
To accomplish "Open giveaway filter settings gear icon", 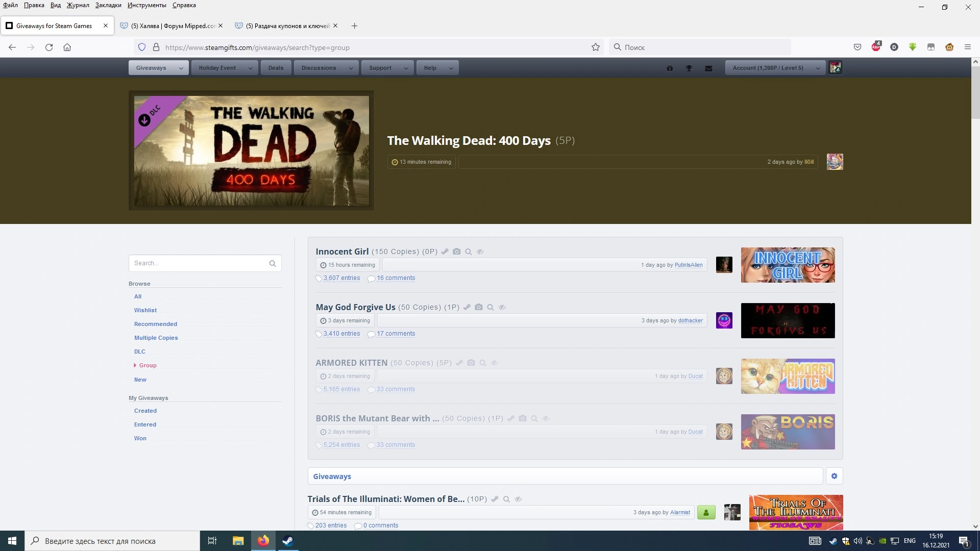I will (x=835, y=476).
